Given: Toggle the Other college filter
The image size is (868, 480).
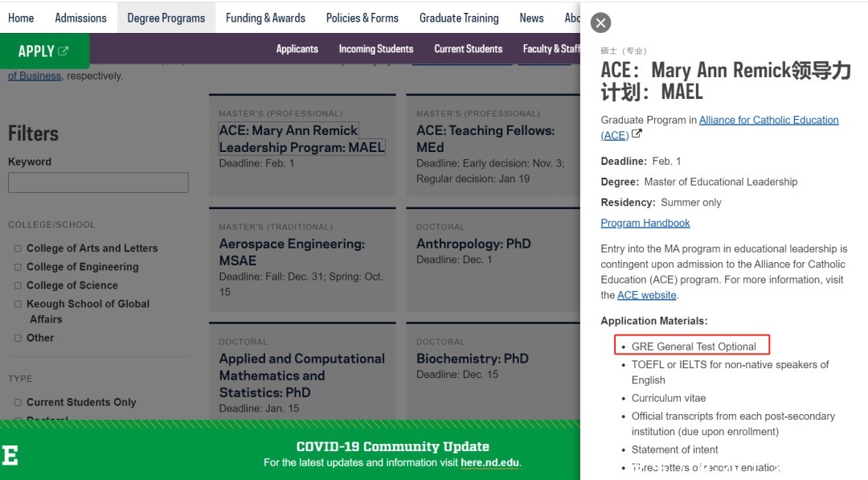Looking at the screenshot, I should click(17, 338).
